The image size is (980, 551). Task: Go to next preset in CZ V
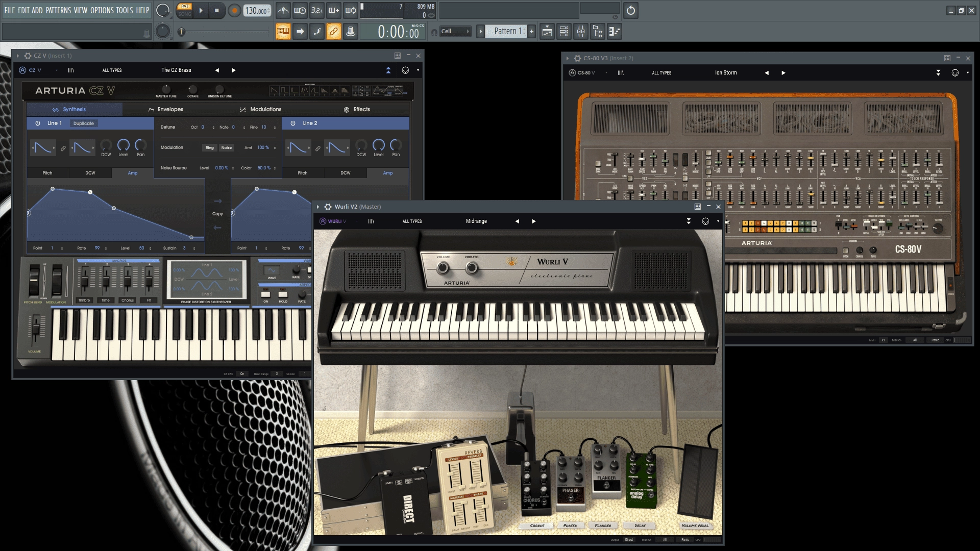pos(234,70)
